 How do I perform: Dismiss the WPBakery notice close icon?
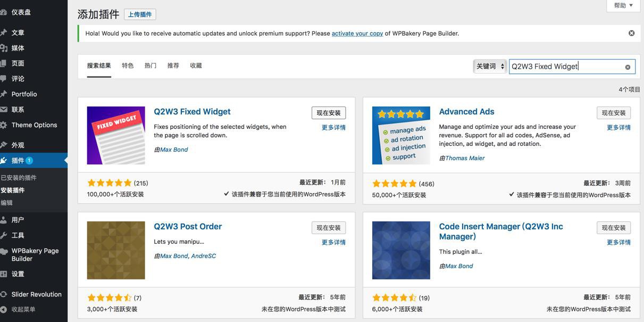631,33
